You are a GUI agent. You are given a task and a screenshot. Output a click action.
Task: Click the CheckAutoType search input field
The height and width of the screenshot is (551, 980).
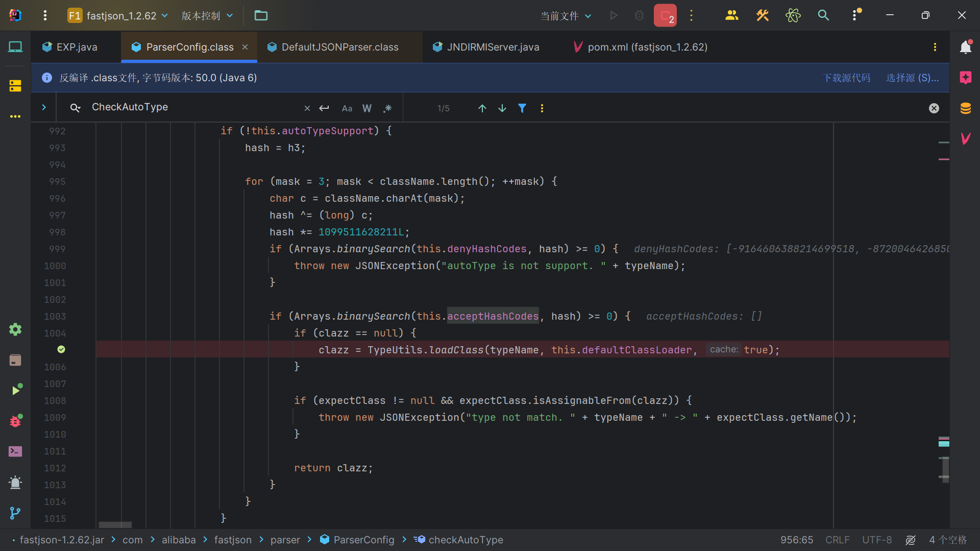[x=194, y=107]
